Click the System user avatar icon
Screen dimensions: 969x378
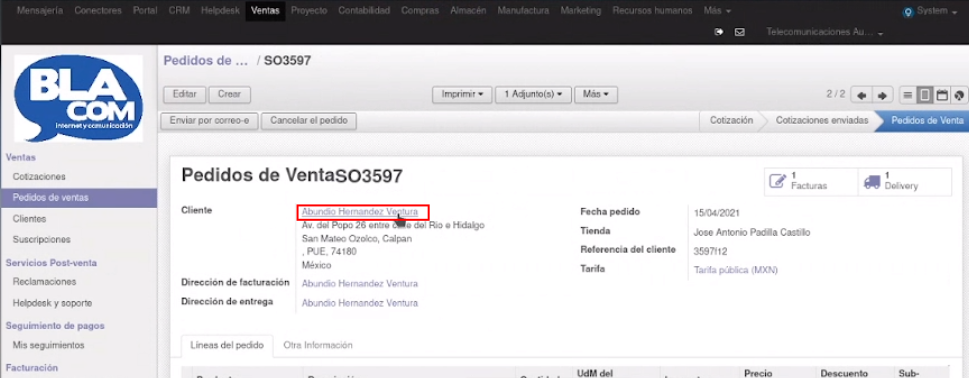pos(908,11)
